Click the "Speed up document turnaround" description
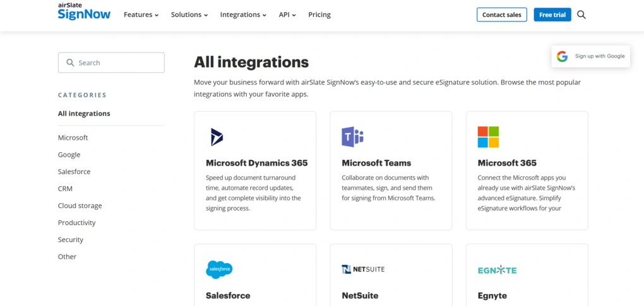This screenshot has width=644, height=306. [253, 193]
